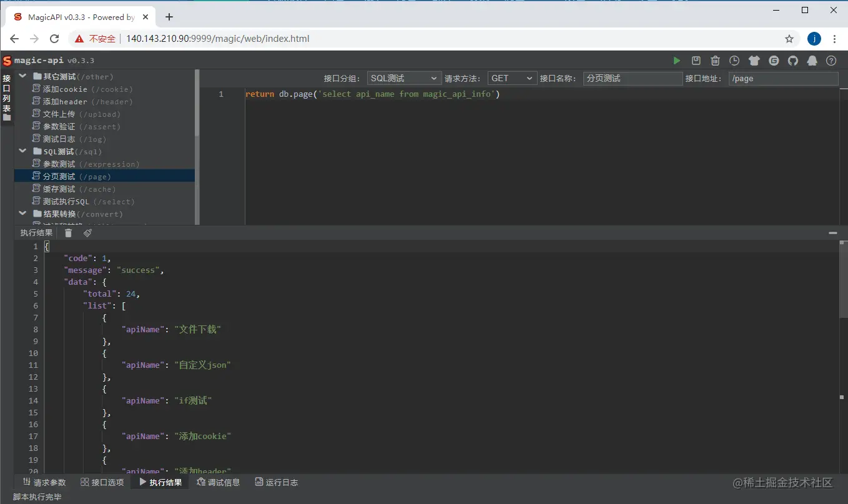This screenshot has height=504, width=848.
Task: Click the "apiName": "文件下载" result line
Action: [x=172, y=329]
